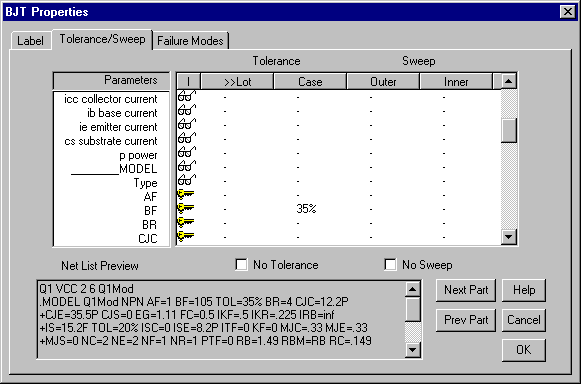
Task: Click the Outer sweep column header
Action: 383,82
